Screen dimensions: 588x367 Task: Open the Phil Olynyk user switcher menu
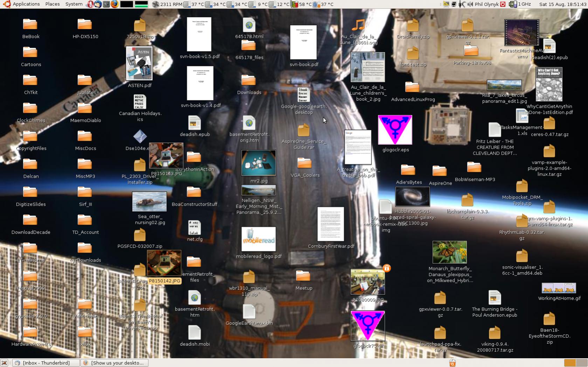(486, 4)
